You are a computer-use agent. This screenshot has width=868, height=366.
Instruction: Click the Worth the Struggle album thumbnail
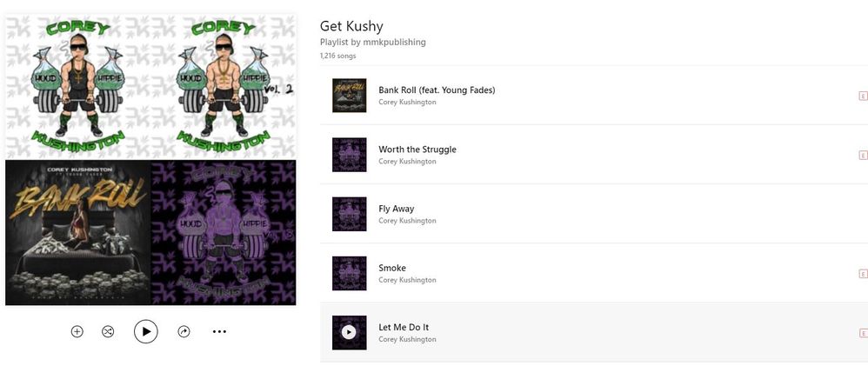(350, 155)
